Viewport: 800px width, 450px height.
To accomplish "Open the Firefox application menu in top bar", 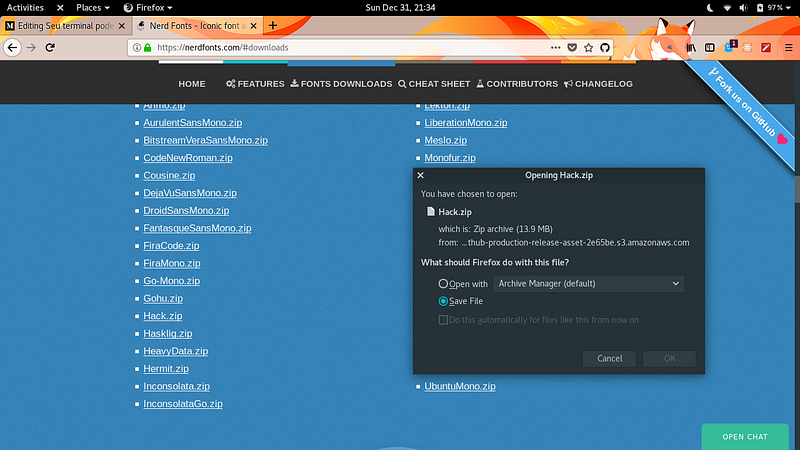I will [148, 8].
